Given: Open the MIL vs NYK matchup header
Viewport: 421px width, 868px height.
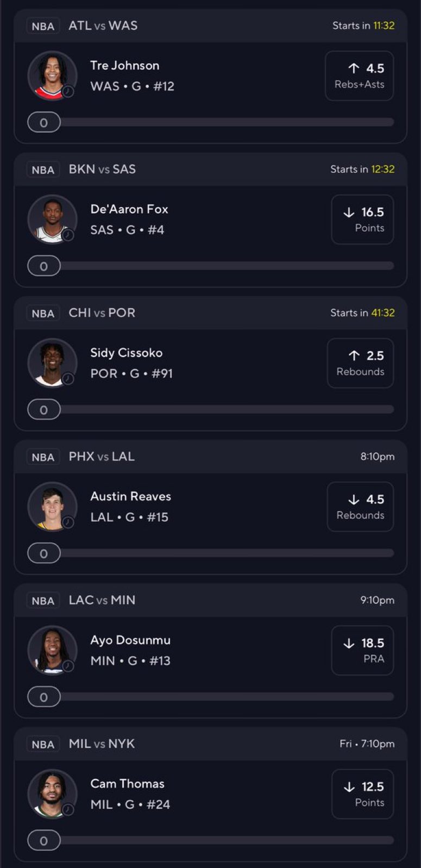Looking at the screenshot, I should (102, 744).
